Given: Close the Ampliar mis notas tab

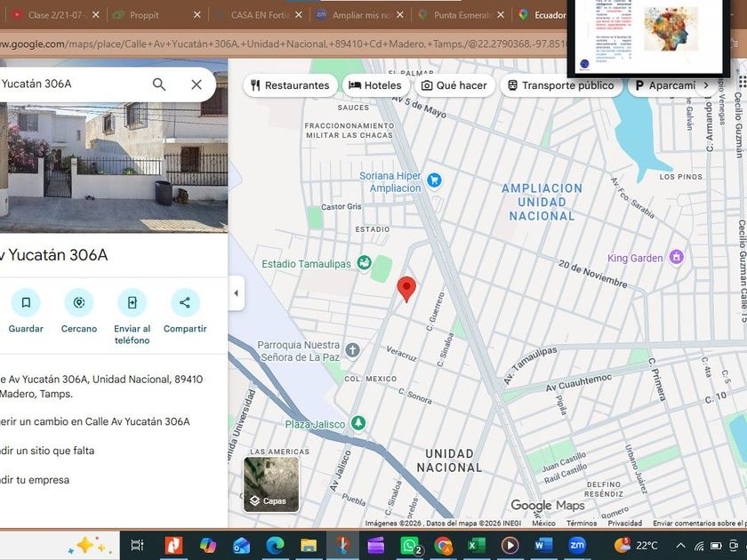Looking at the screenshot, I should pyautogui.click(x=400, y=15).
